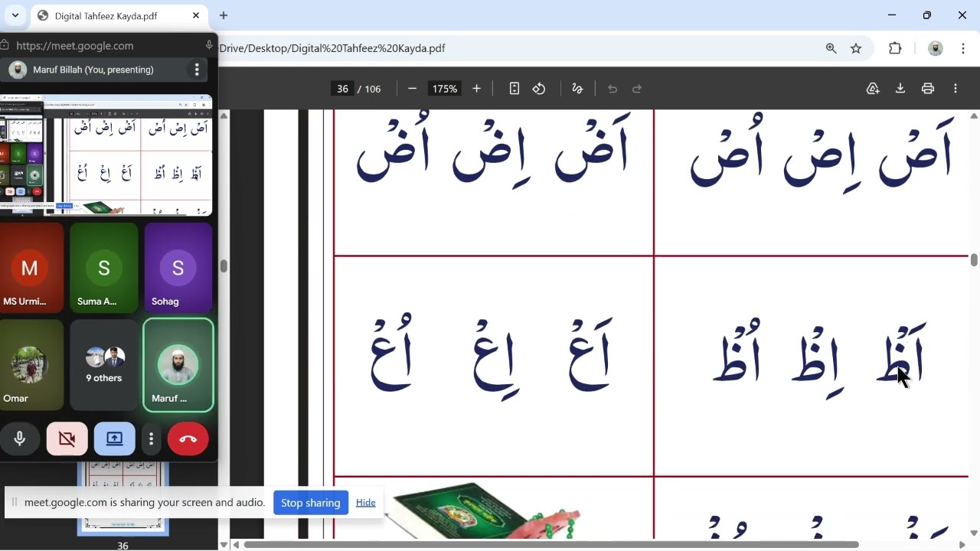
Task: Open a new browser tab
Action: pos(224,15)
